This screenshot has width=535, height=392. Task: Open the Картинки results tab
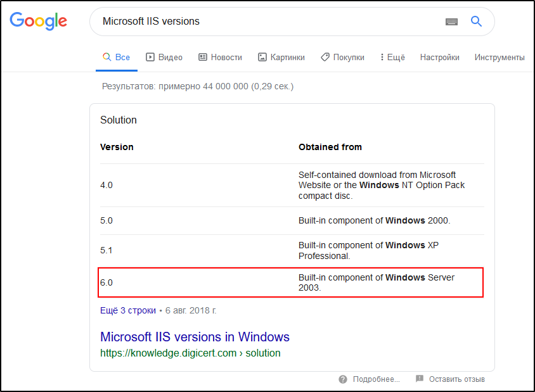point(281,57)
